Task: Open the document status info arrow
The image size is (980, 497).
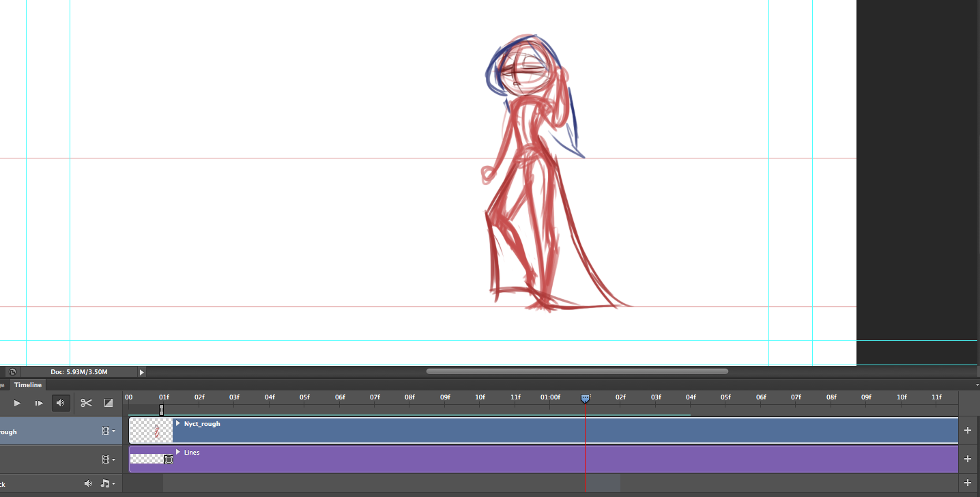Action: click(x=142, y=372)
